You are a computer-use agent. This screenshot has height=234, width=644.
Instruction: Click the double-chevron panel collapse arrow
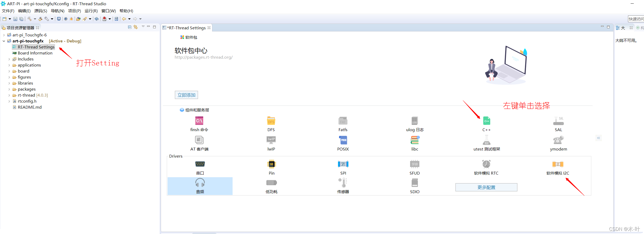click(598, 138)
